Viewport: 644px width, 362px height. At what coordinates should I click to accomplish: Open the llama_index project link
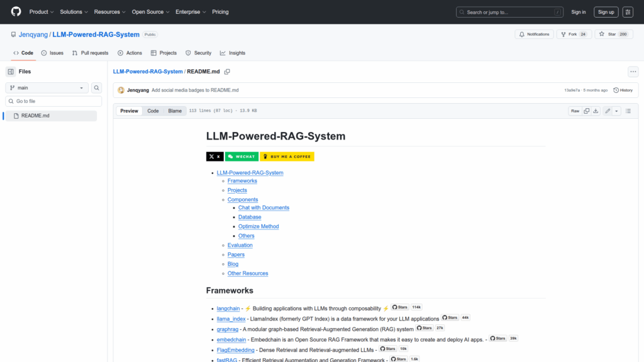(231, 319)
